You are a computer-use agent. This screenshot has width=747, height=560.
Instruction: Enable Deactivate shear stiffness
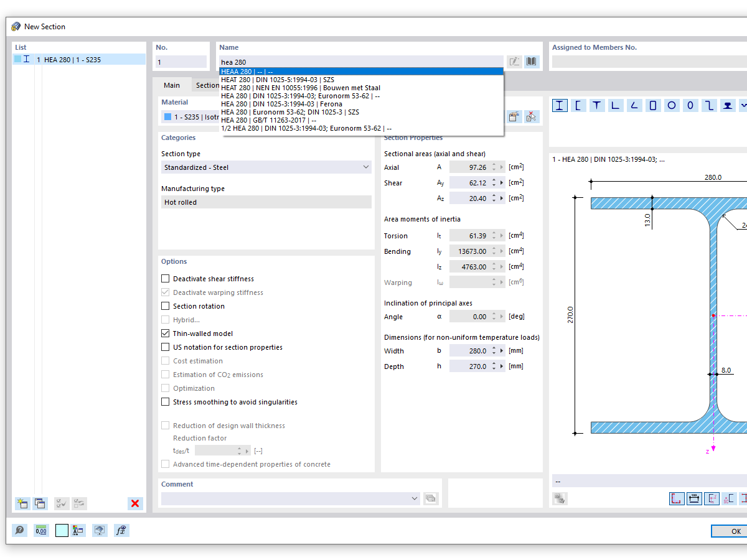pyautogui.click(x=166, y=279)
